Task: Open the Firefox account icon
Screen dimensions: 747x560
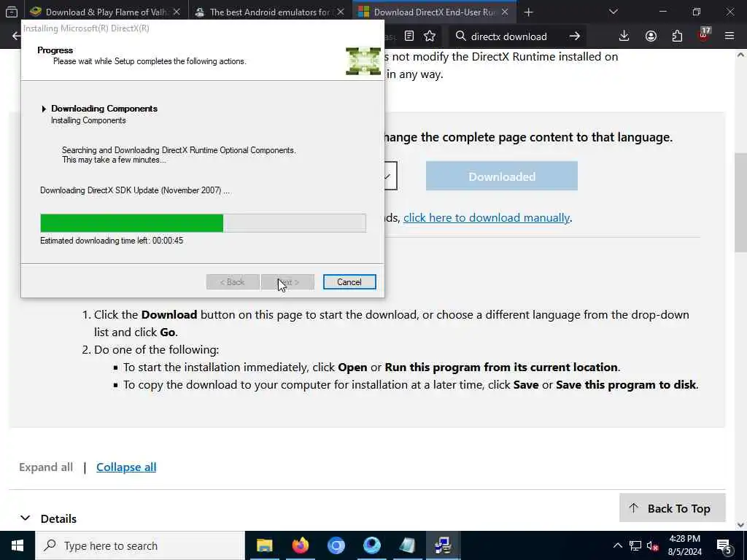Action: point(651,36)
